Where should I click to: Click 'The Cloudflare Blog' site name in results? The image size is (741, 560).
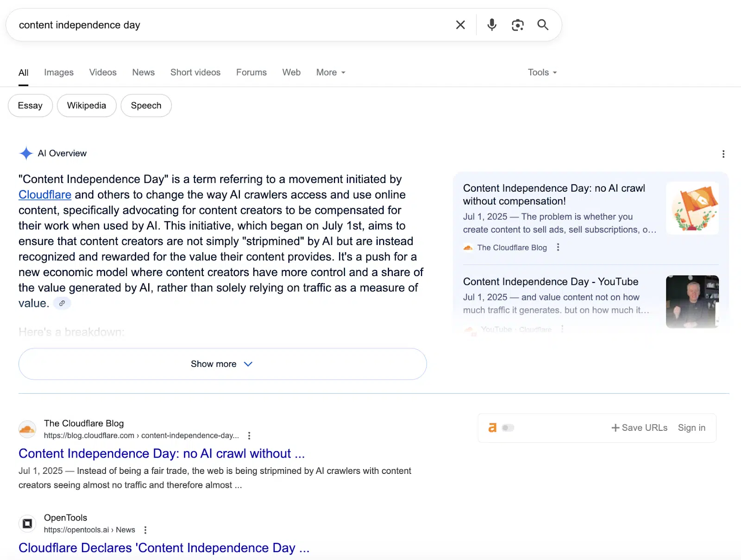(x=84, y=423)
